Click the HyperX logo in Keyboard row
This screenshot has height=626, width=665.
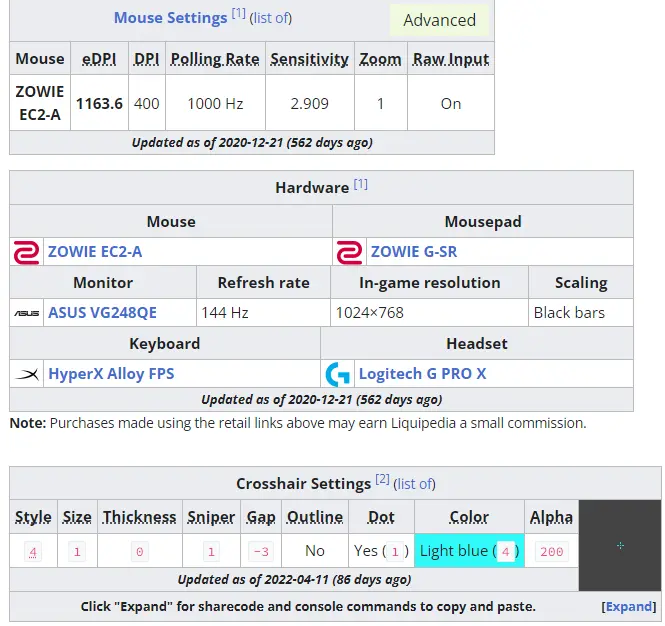[x=26, y=374]
